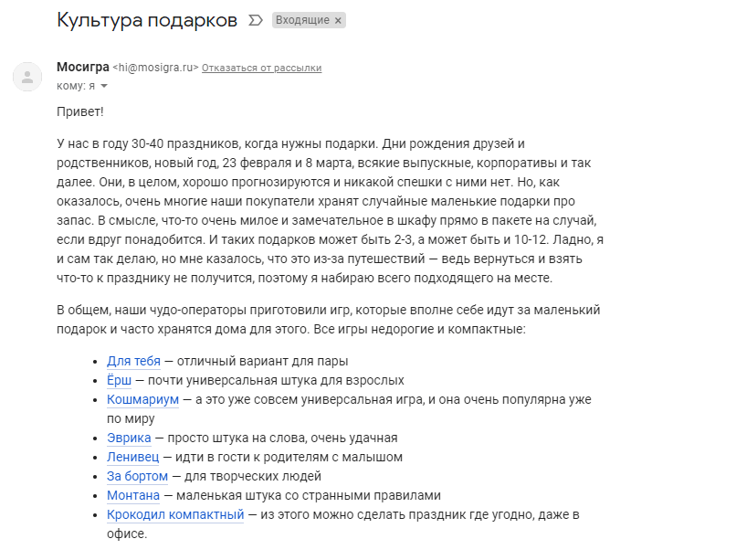Click the Отказаться от рассылки link
This screenshot has width=736, height=560.
[261, 69]
